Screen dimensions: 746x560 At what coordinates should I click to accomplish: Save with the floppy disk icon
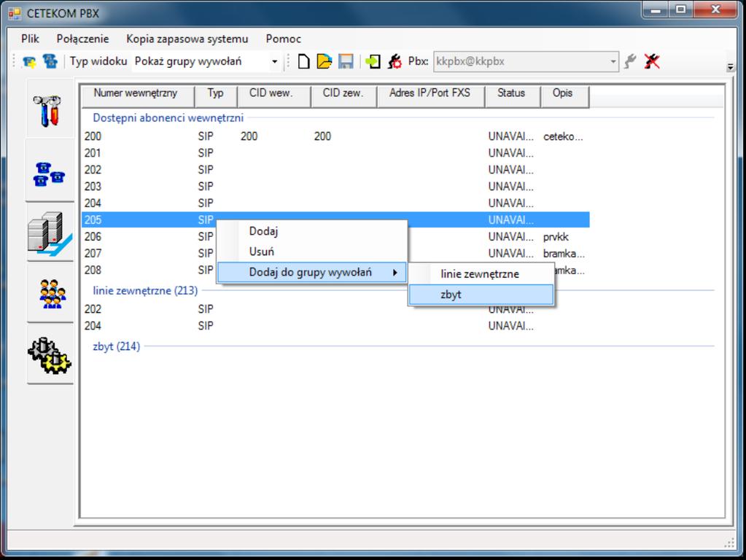346,61
